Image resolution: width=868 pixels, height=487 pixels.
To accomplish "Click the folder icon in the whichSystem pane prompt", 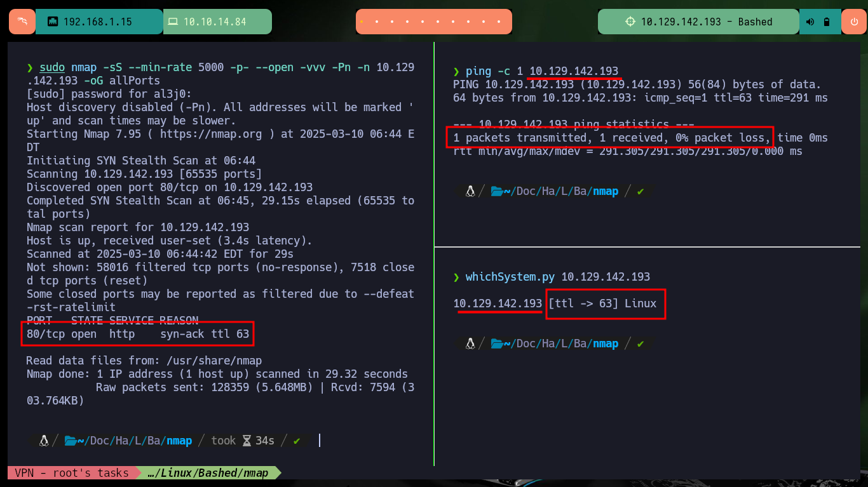I will (497, 343).
